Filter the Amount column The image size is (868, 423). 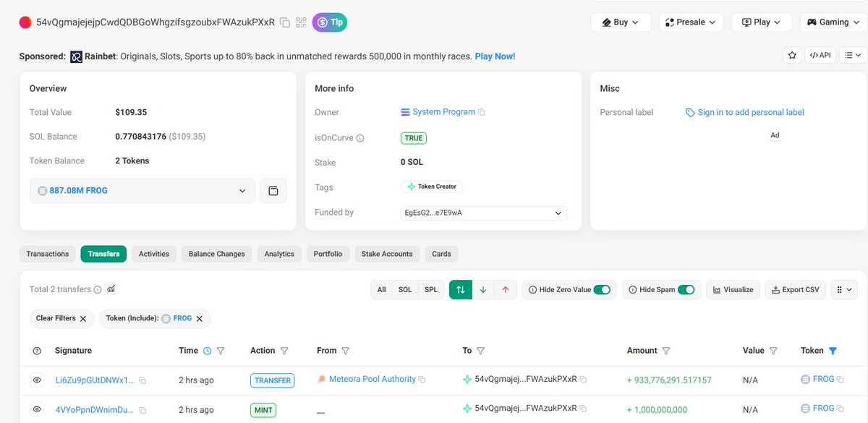[x=665, y=351]
